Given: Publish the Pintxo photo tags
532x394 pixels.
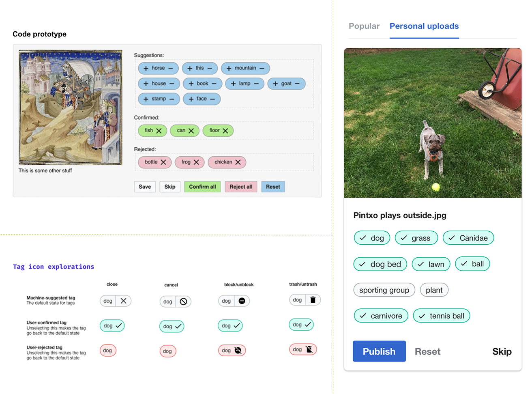Looking at the screenshot, I should (379, 351).
